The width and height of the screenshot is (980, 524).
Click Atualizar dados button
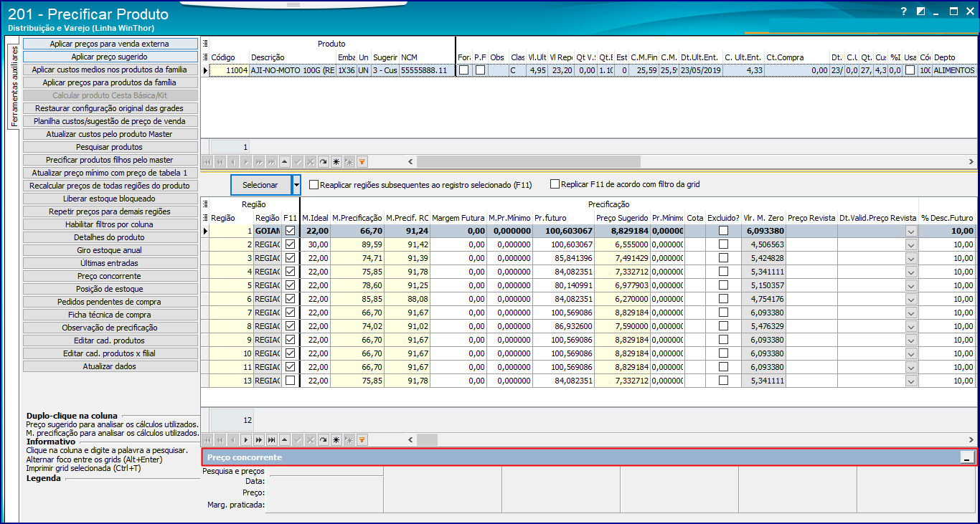tap(110, 366)
